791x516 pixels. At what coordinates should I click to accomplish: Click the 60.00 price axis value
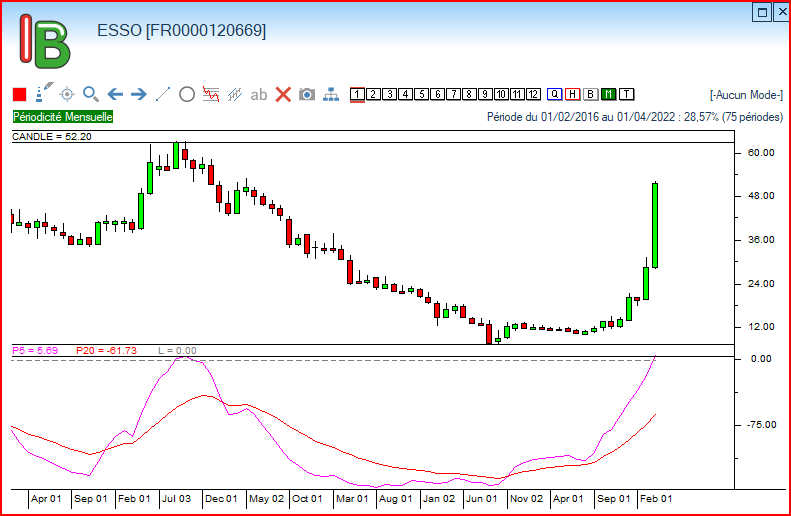(761, 153)
